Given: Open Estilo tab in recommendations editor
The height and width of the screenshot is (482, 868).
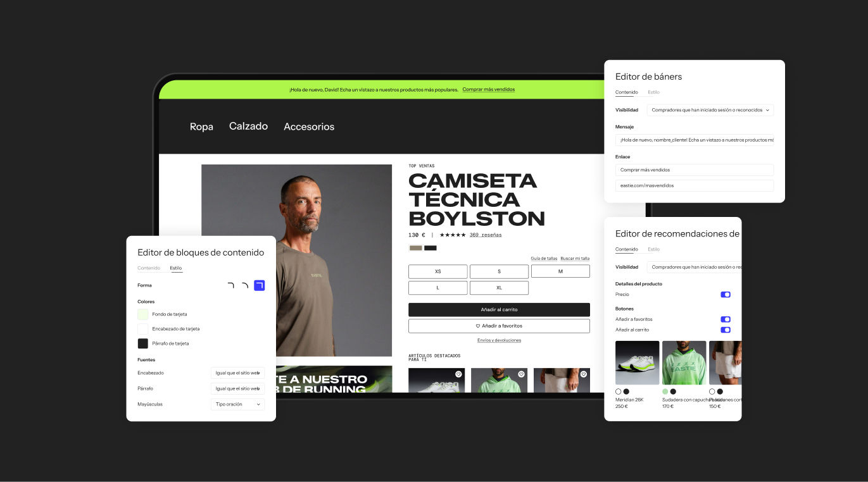Looking at the screenshot, I should [653, 249].
